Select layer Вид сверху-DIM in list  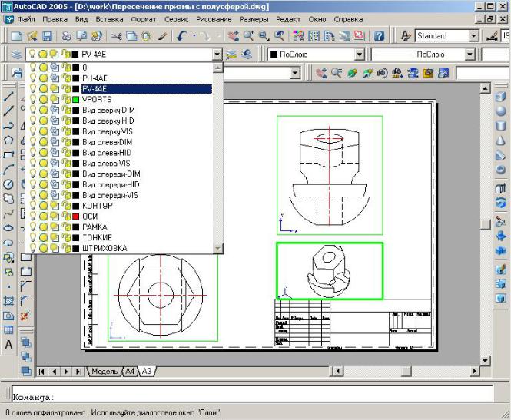pos(108,110)
